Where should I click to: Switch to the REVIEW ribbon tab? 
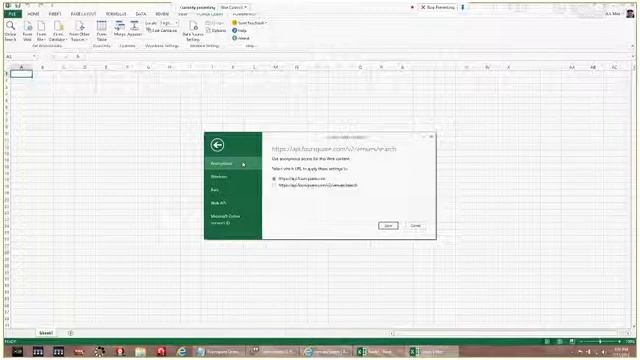pyautogui.click(x=162, y=14)
